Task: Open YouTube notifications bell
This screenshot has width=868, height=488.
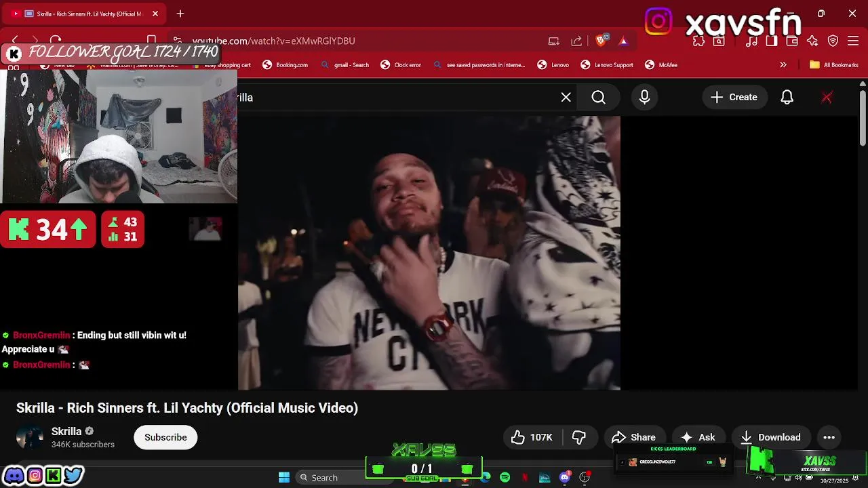Action: pyautogui.click(x=787, y=97)
